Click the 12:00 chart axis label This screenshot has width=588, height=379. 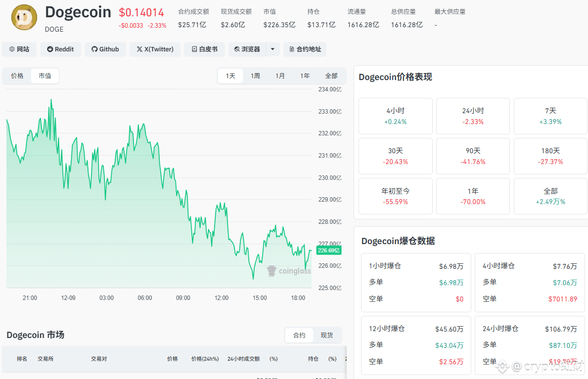221,297
